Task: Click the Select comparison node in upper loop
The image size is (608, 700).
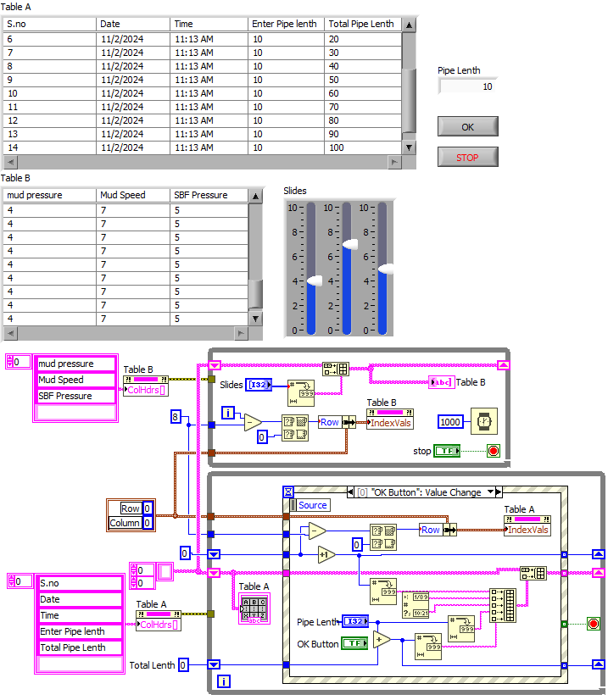Action: point(295,428)
